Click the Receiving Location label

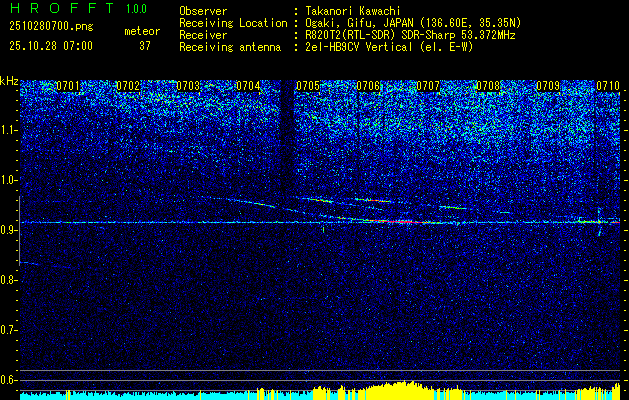pyautogui.click(x=233, y=23)
